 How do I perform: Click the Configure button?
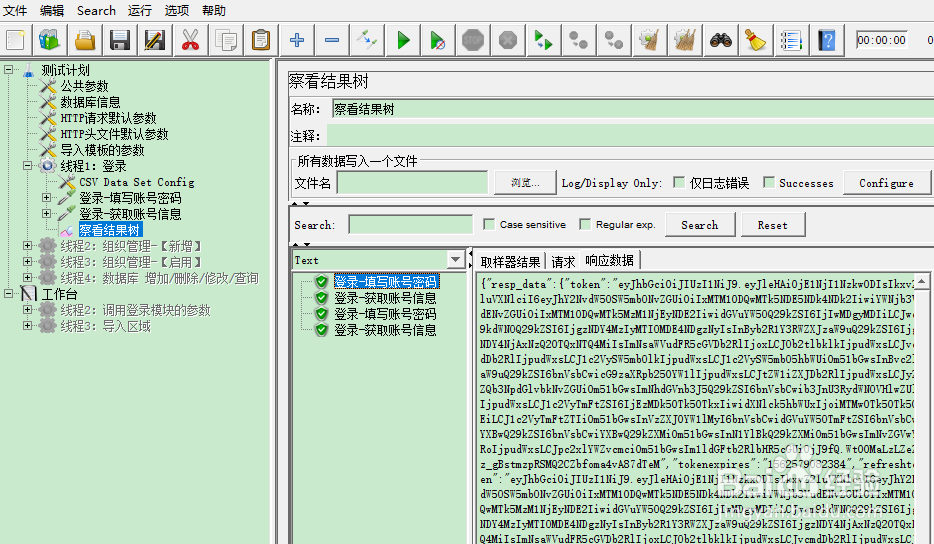(886, 183)
